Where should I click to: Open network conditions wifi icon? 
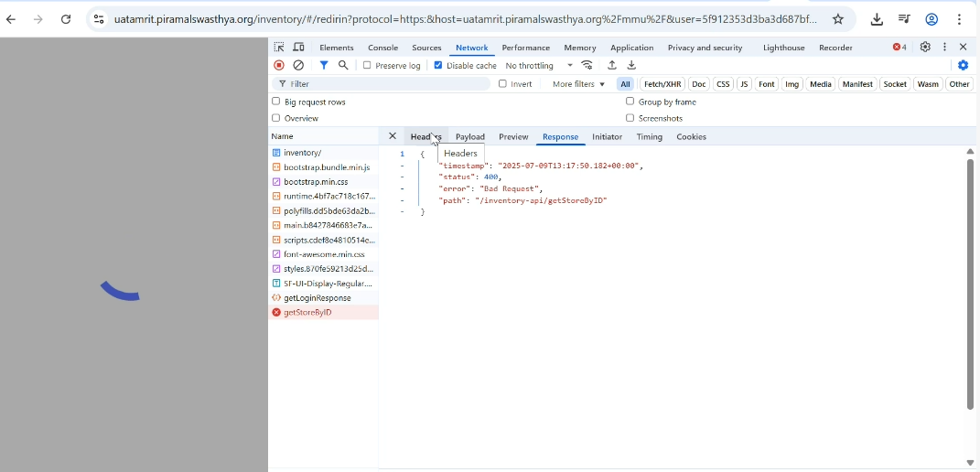pos(587,65)
